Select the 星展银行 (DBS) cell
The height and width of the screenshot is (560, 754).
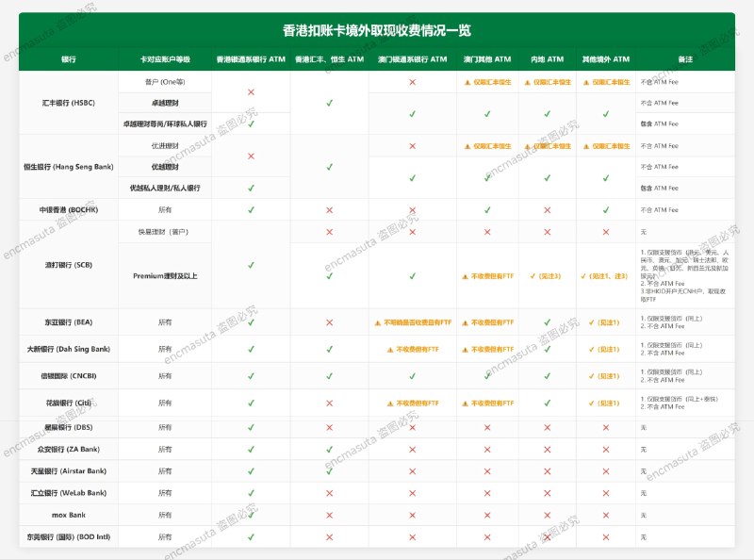tap(69, 427)
